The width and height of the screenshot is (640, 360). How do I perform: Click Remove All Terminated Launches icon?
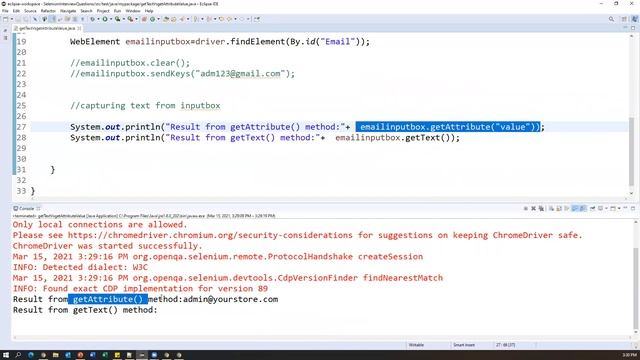541,209
